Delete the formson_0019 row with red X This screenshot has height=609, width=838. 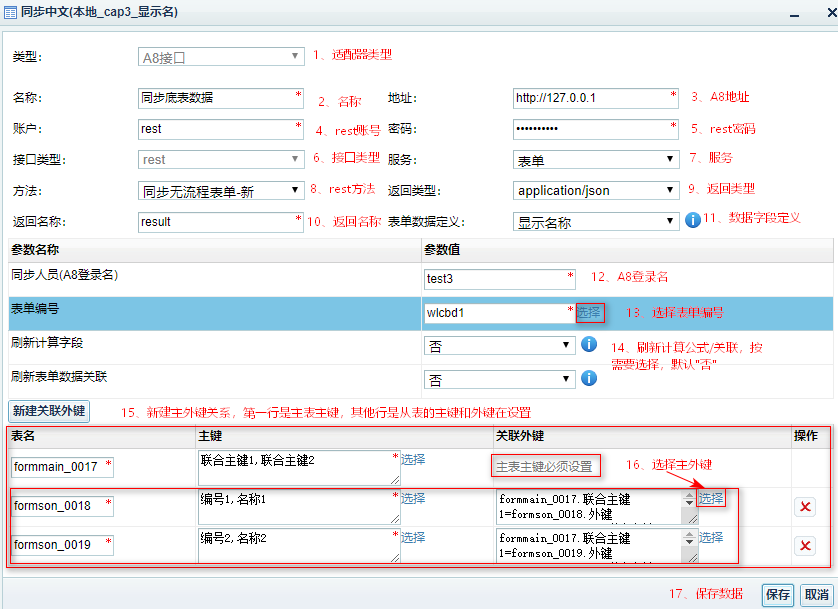tap(805, 545)
